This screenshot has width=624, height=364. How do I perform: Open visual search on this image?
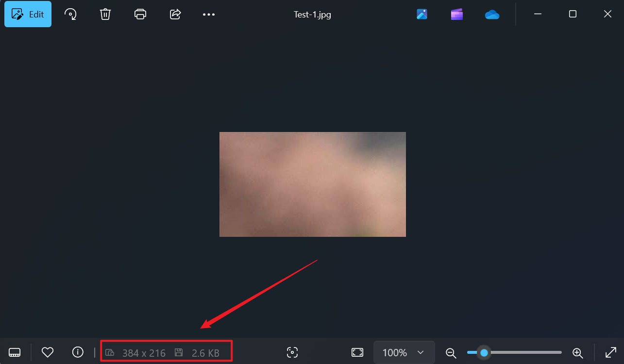pyautogui.click(x=292, y=352)
